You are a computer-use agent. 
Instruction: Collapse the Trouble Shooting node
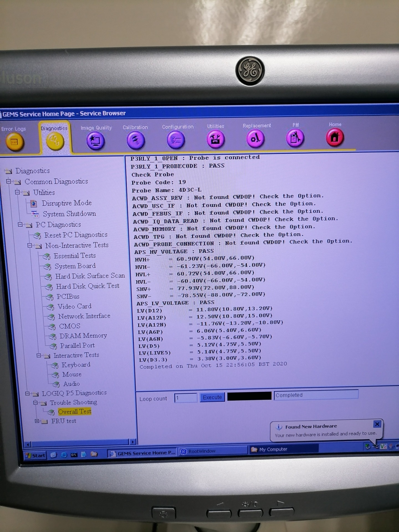click(35, 403)
